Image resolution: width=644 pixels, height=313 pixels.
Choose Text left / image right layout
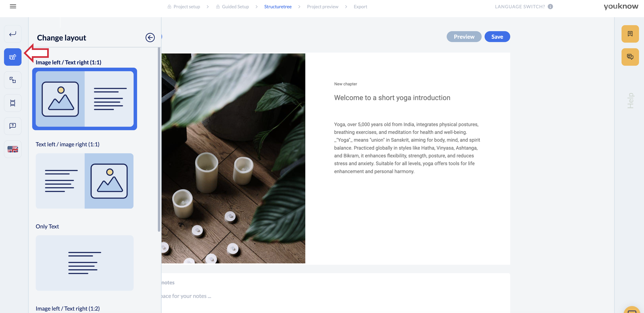click(85, 181)
